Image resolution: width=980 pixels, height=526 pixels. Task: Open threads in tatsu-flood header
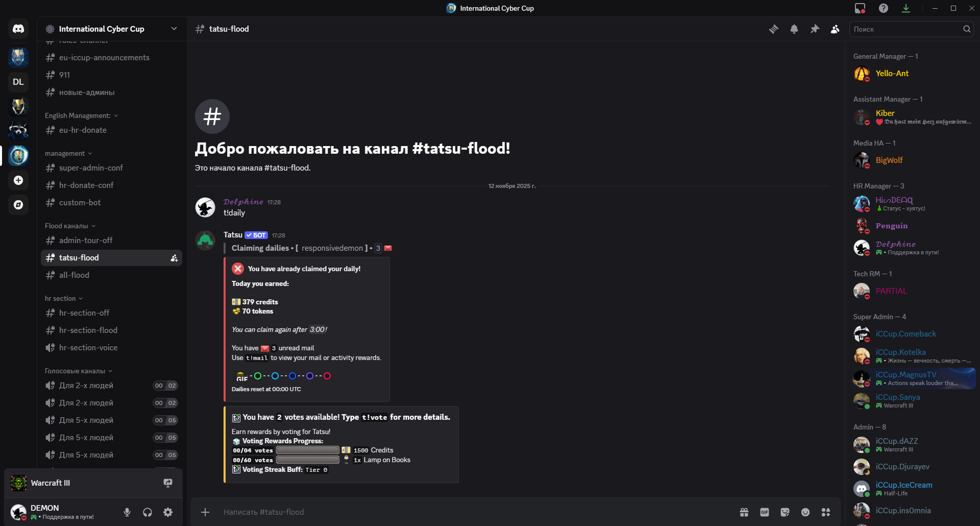[774, 29]
